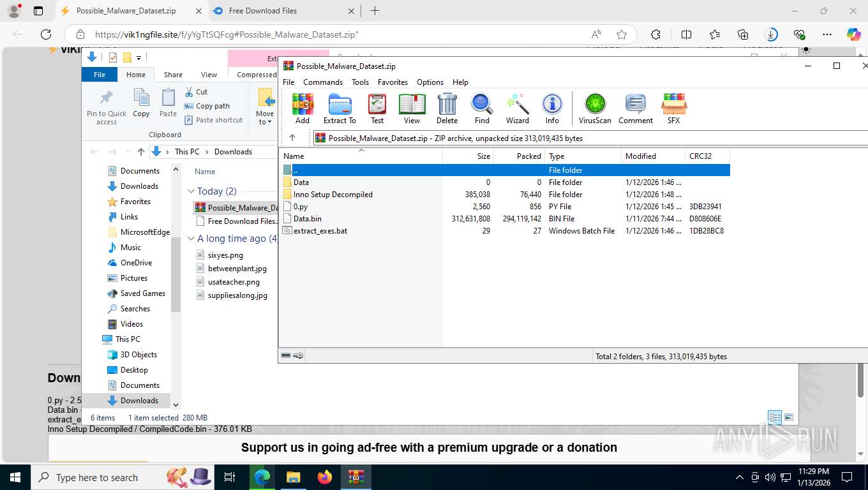Open WinRAR Help menu
This screenshot has width=868, height=490.
460,82
